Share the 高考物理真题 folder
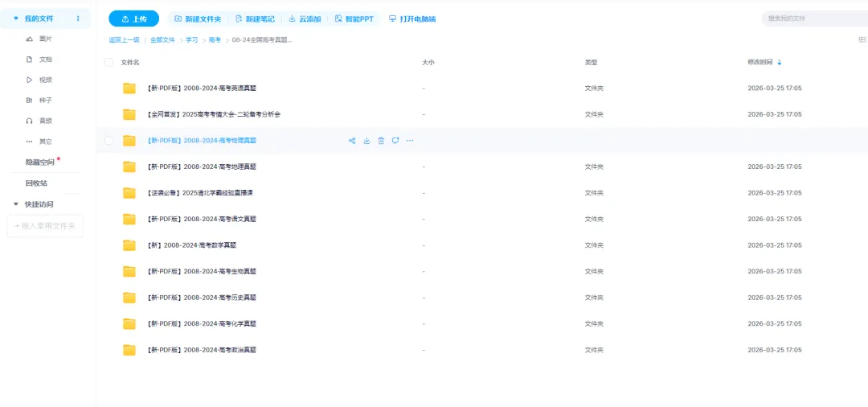 (x=351, y=141)
